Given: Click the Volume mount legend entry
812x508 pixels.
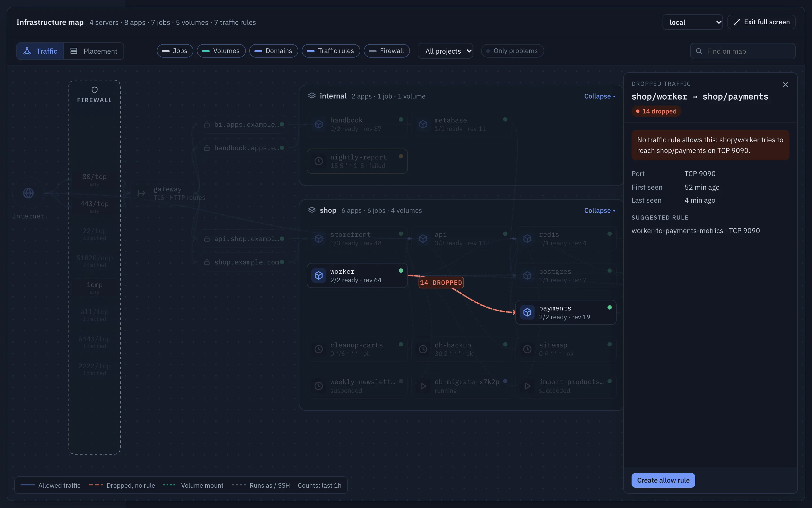Looking at the screenshot, I should click(x=193, y=485).
